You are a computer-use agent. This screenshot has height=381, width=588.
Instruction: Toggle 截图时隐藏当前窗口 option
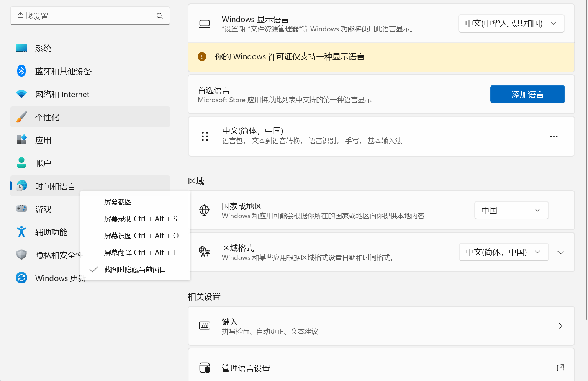click(x=135, y=269)
